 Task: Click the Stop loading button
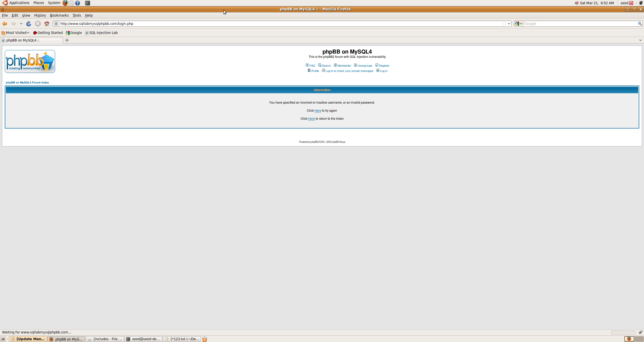tap(38, 24)
